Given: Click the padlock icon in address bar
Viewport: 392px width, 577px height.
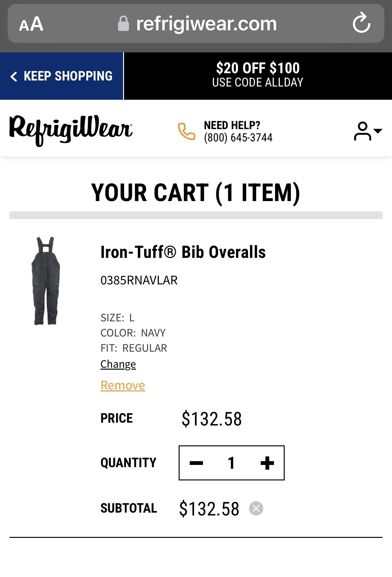Looking at the screenshot, I should (124, 23).
